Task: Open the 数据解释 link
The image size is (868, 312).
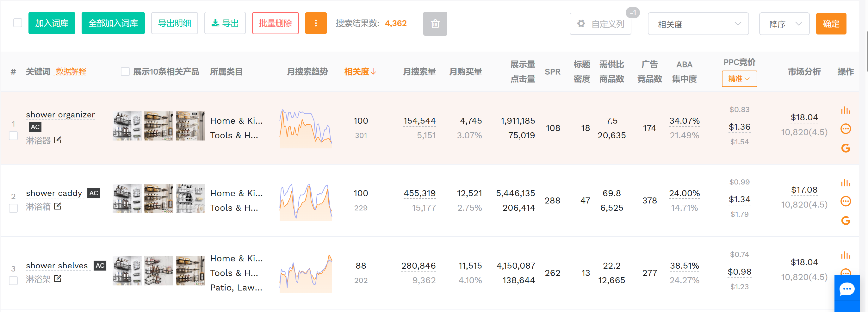Action: pos(71,72)
